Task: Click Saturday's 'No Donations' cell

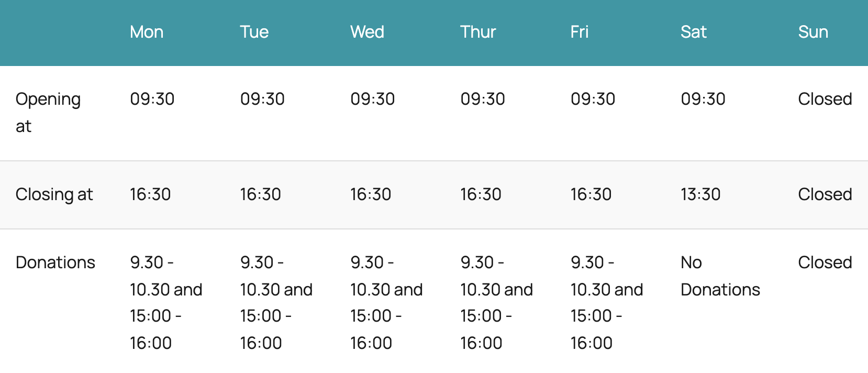Action: click(720, 276)
